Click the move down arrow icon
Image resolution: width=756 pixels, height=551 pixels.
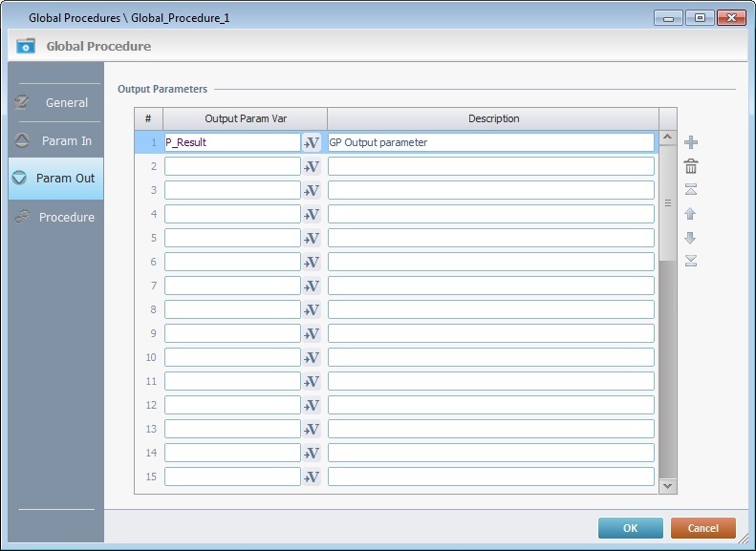point(691,238)
